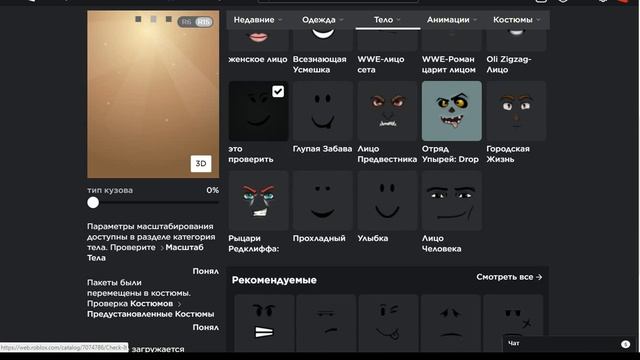Adjust the 'тип кузова' body type slider
Viewport: 640px width, 360px height.
(x=93, y=202)
